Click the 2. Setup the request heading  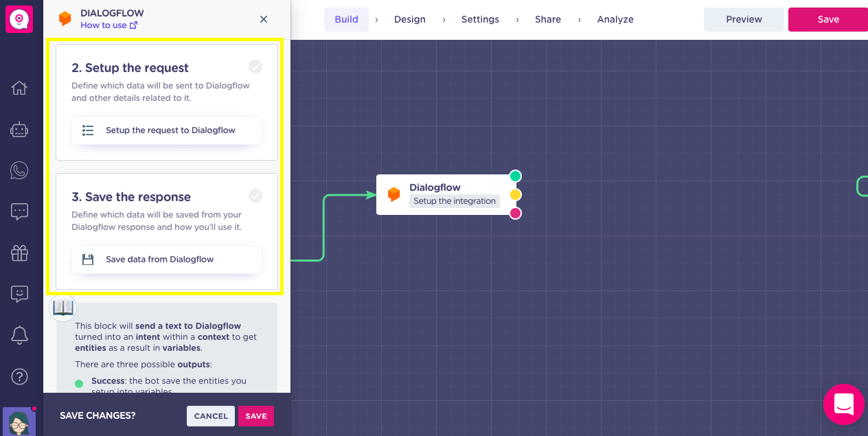point(130,68)
